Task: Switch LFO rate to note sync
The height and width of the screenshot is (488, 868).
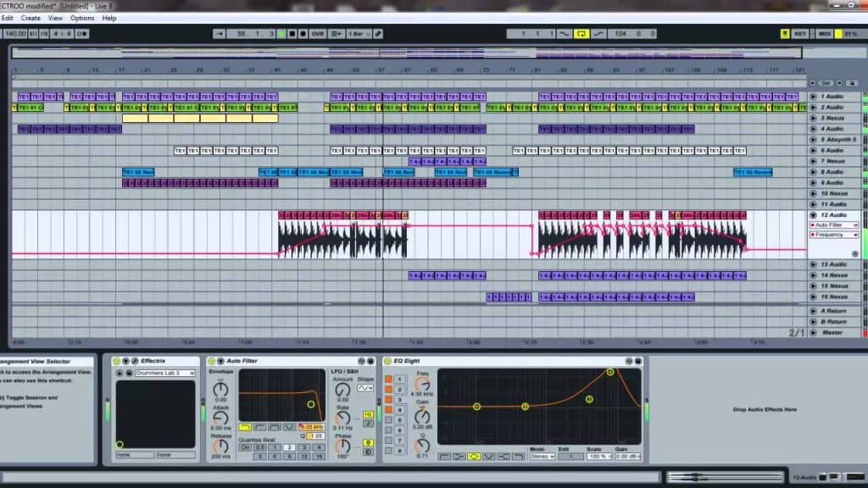Action: (368, 424)
